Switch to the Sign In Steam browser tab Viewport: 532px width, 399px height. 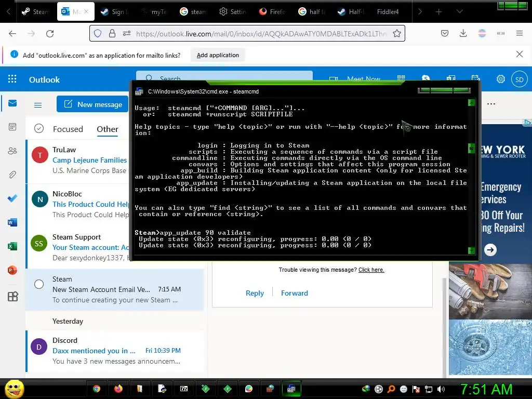115,11
